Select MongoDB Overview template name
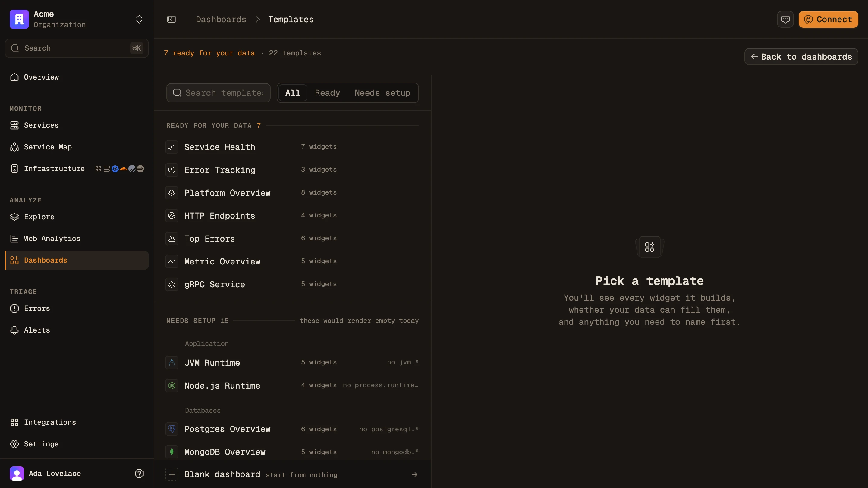The height and width of the screenshot is (488, 868). click(x=225, y=452)
